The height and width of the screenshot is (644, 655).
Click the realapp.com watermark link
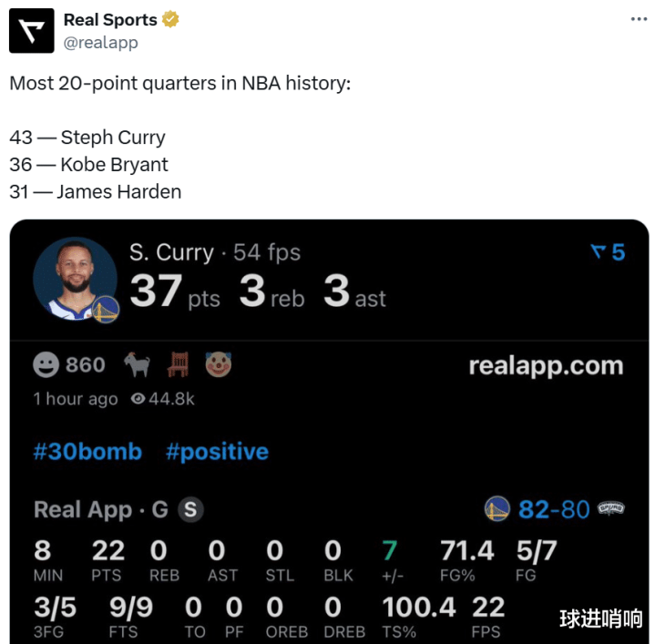[x=546, y=366]
